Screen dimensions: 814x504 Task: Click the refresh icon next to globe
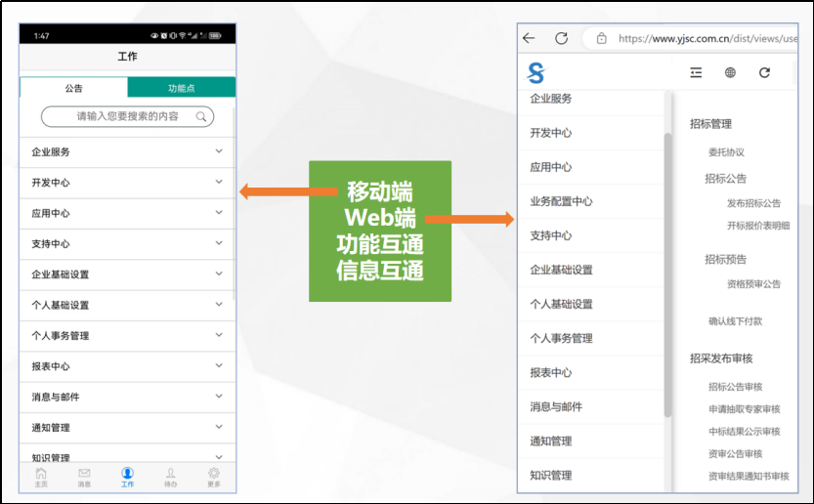click(764, 72)
